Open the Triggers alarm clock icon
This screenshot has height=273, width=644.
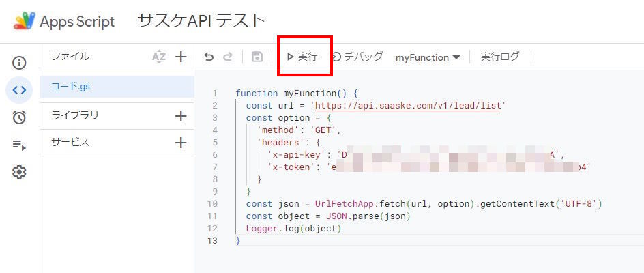(19, 117)
